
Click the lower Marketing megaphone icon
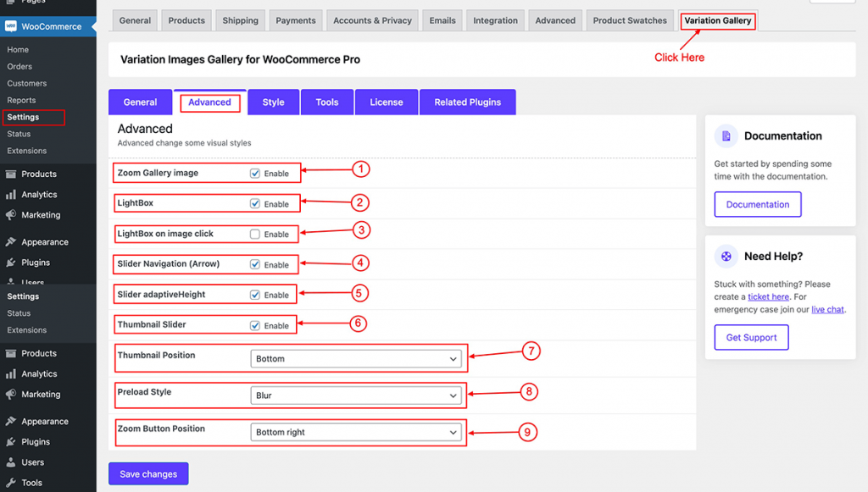(x=10, y=394)
